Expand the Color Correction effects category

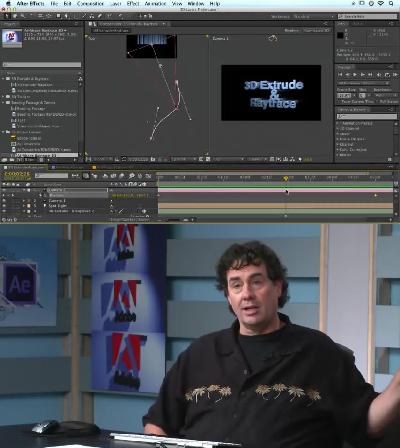338,150
